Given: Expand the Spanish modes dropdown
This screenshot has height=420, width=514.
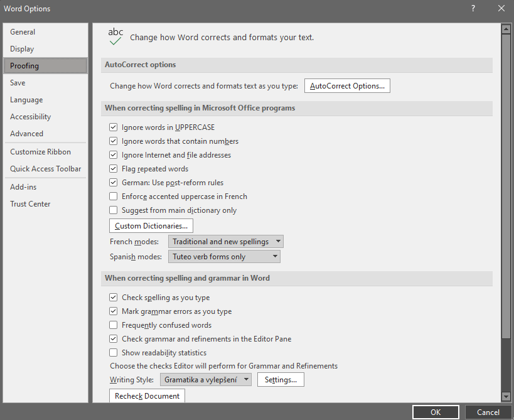Looking at the screenshot, I should tap(224, 257).
